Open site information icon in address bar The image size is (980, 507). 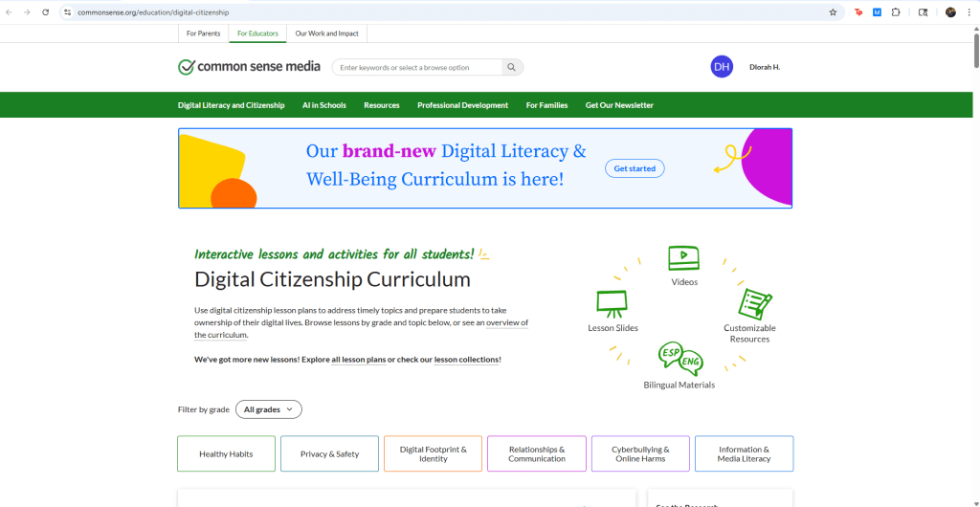(x=68, y=12)
